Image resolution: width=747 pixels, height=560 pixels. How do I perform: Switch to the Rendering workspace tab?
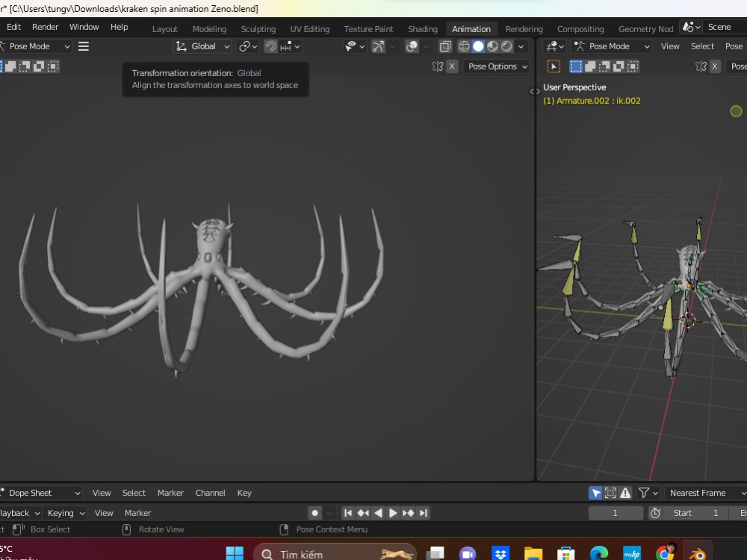[x=524, y=29]
